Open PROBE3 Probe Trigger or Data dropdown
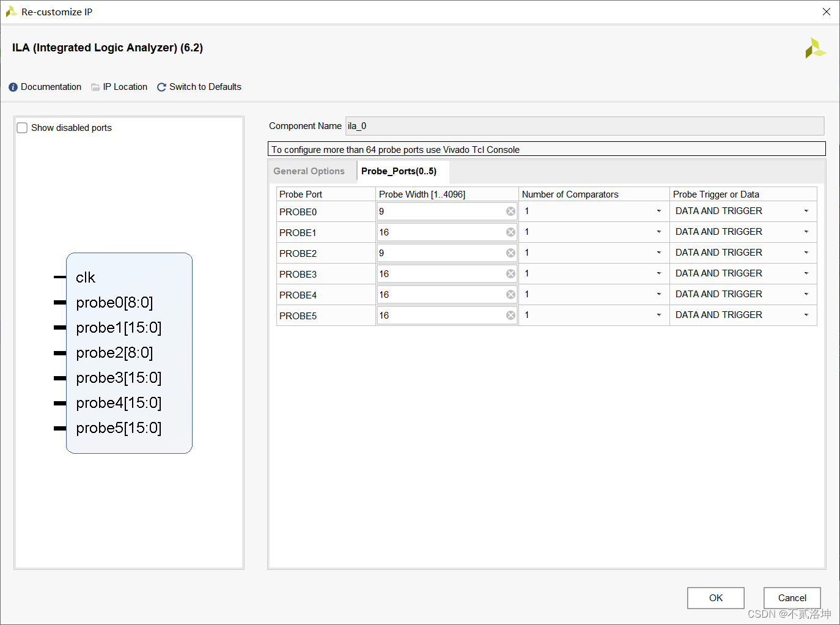 (x=806, y=273)
